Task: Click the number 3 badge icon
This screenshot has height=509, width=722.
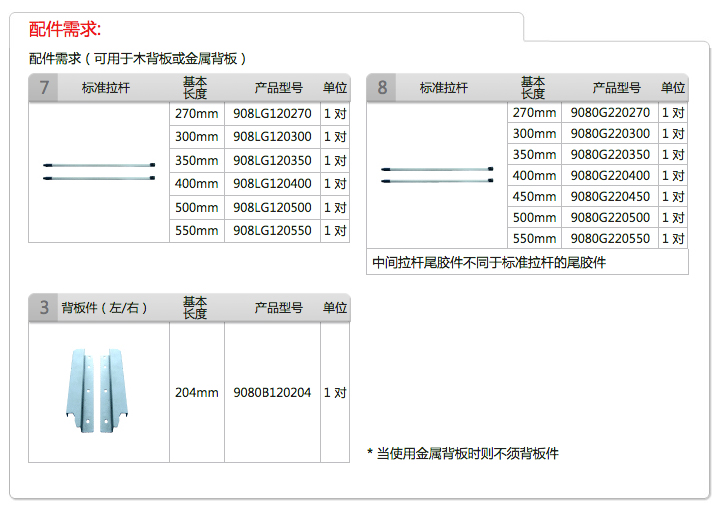Action: point(44,307)
